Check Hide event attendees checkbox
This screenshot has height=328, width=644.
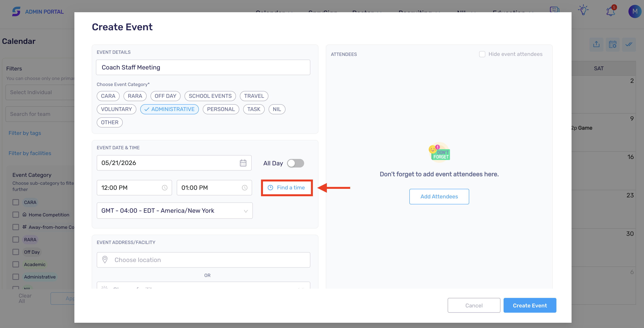[482, 54]
